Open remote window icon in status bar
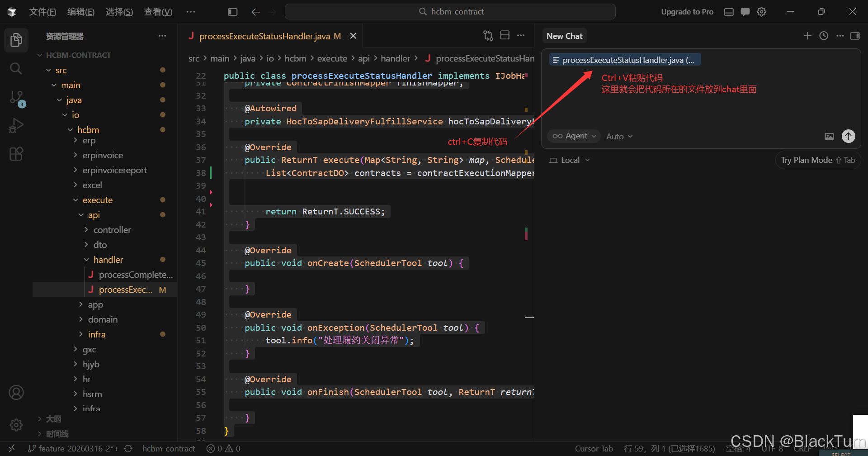The image size is (868, 456). click(x=11, y=448)
